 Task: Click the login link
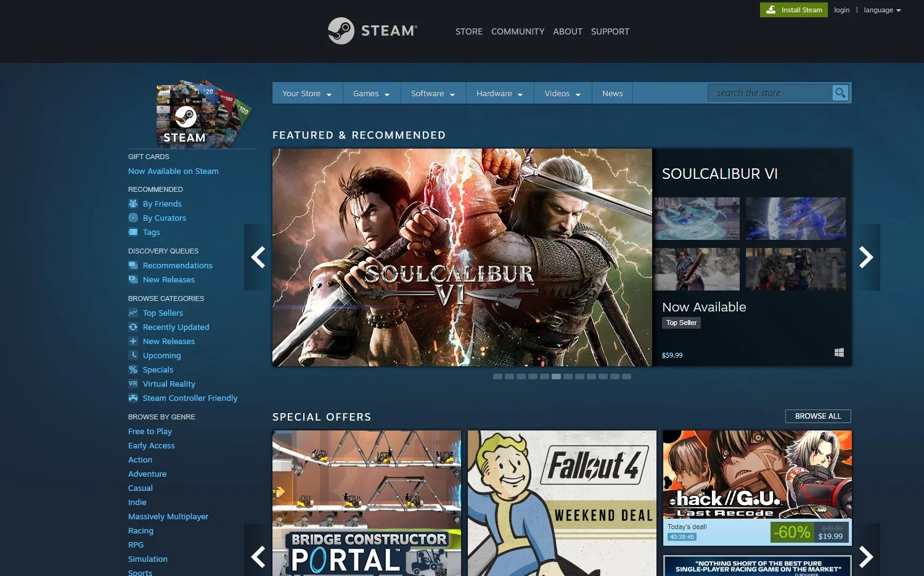841,10
